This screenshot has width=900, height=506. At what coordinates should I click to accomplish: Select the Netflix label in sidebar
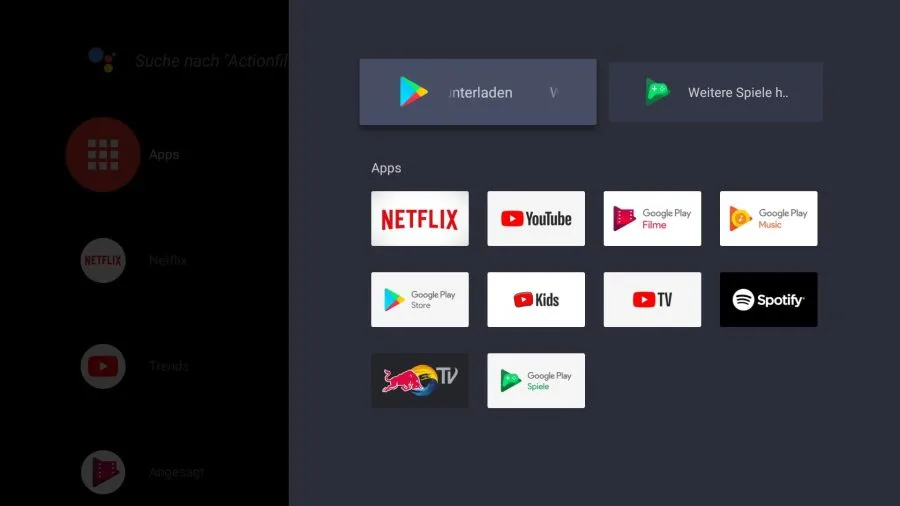coord(168,260)
